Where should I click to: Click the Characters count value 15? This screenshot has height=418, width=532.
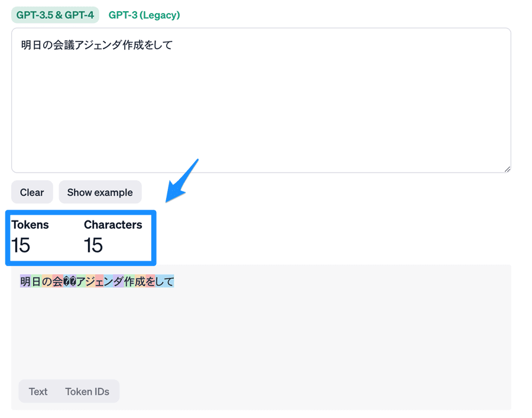coord(93,245)
